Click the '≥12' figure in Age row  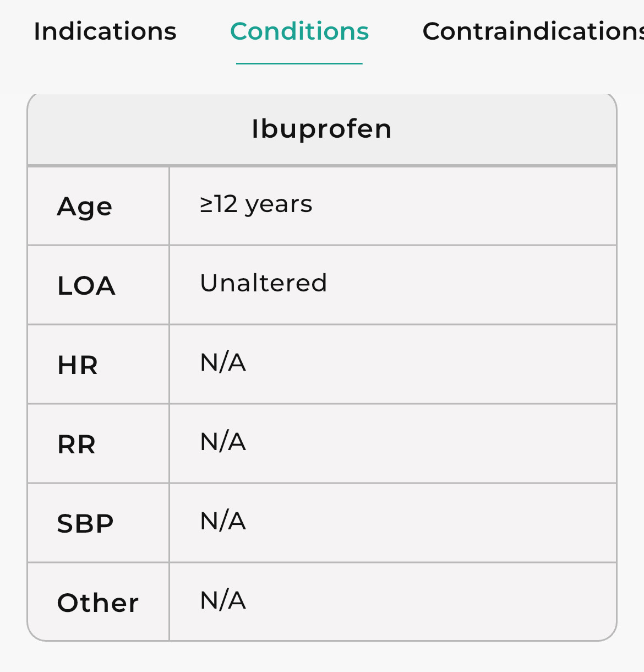pos(219,204)
